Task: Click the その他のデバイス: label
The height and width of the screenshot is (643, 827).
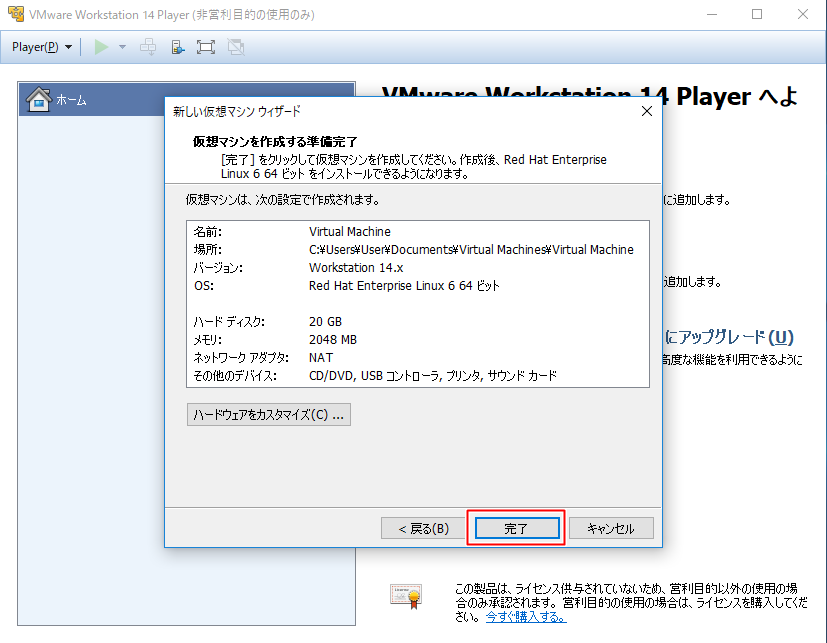Action: pyautogui.click(x=235, y=376)
